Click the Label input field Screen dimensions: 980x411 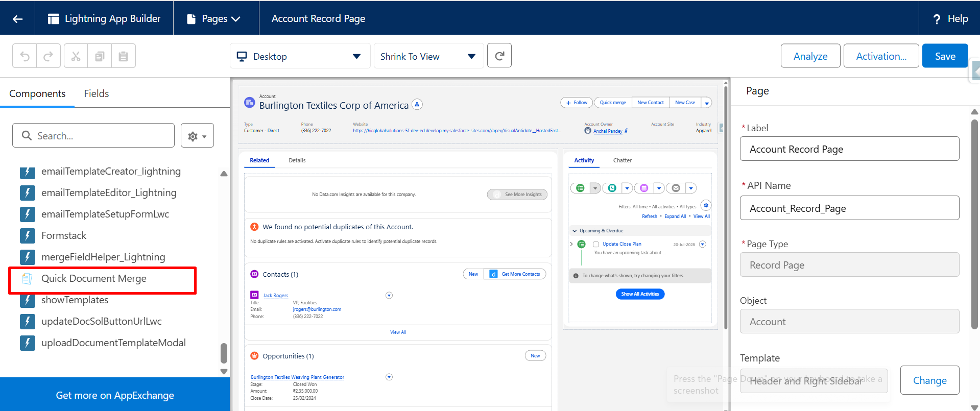click(849, 149)
